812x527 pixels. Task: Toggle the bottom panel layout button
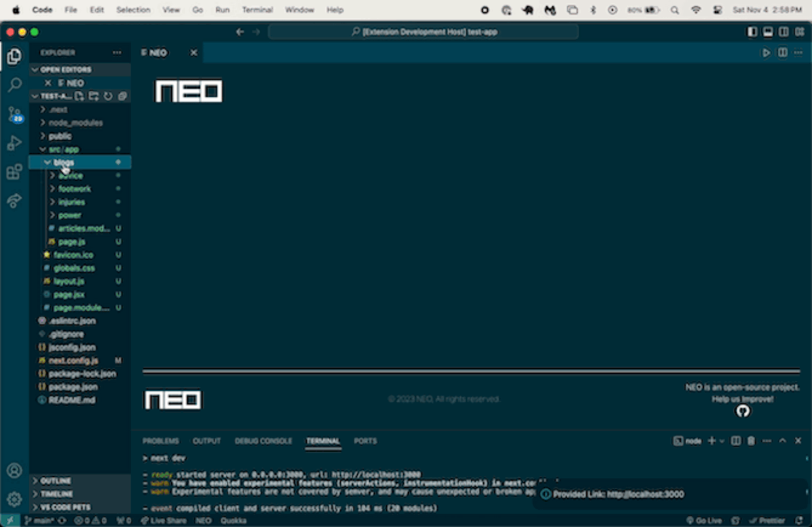point(768,32)
